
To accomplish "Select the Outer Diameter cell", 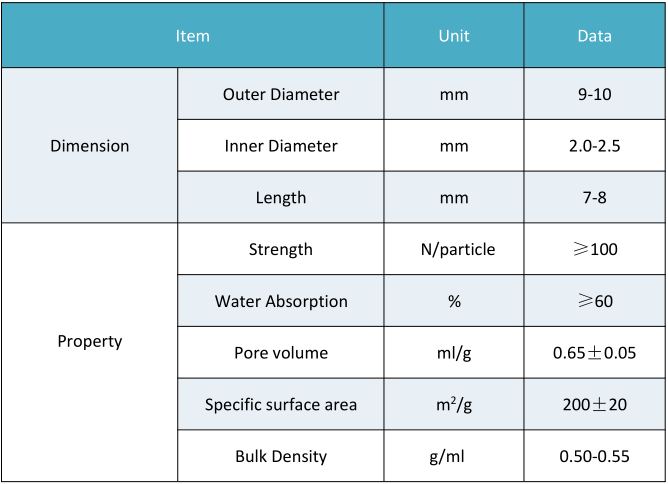I will [x=281, y=94].
